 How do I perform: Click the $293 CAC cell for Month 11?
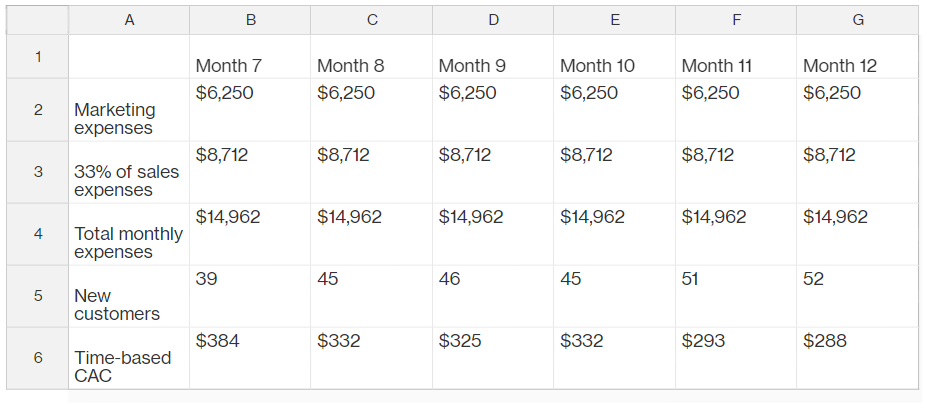point(736,358)
